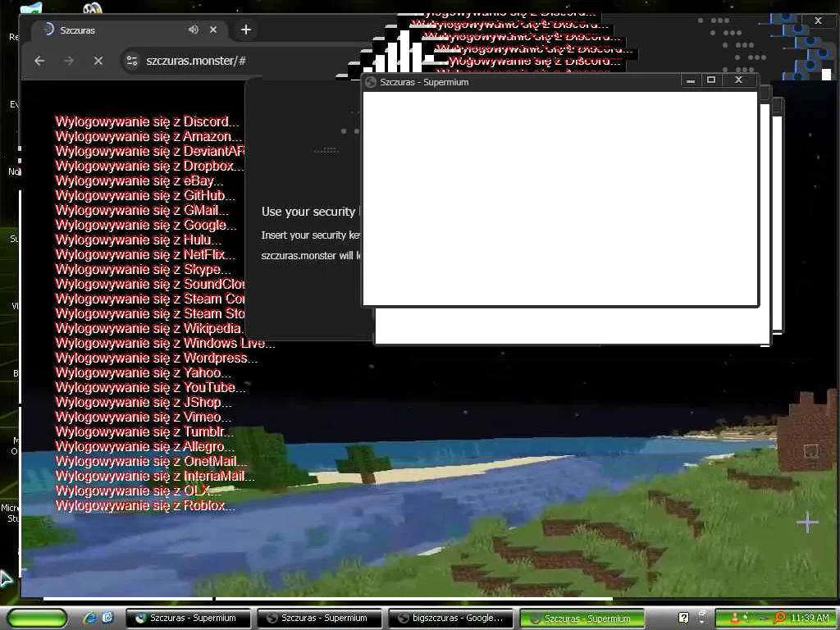
Task: Maximize the Szczuras - Supermium popup window
Action: pyautogui.click(x=711, y=80)
